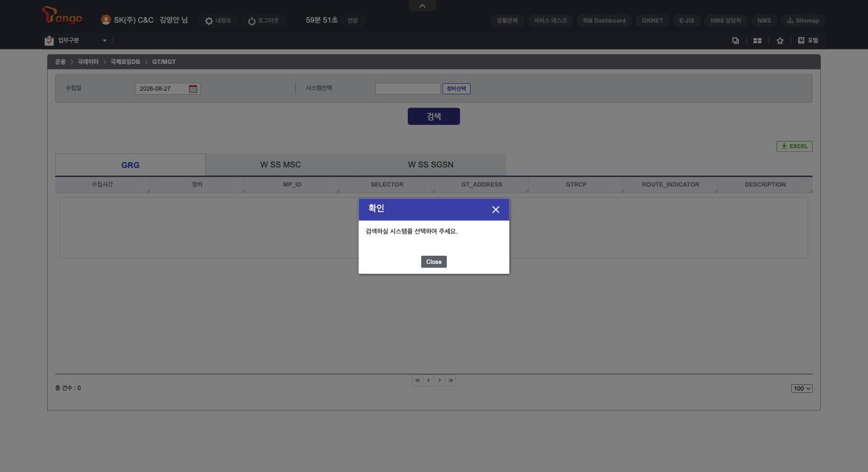Open 서비스 데스크 from the top menu
The image size is (868, 472).
[550, 20]
